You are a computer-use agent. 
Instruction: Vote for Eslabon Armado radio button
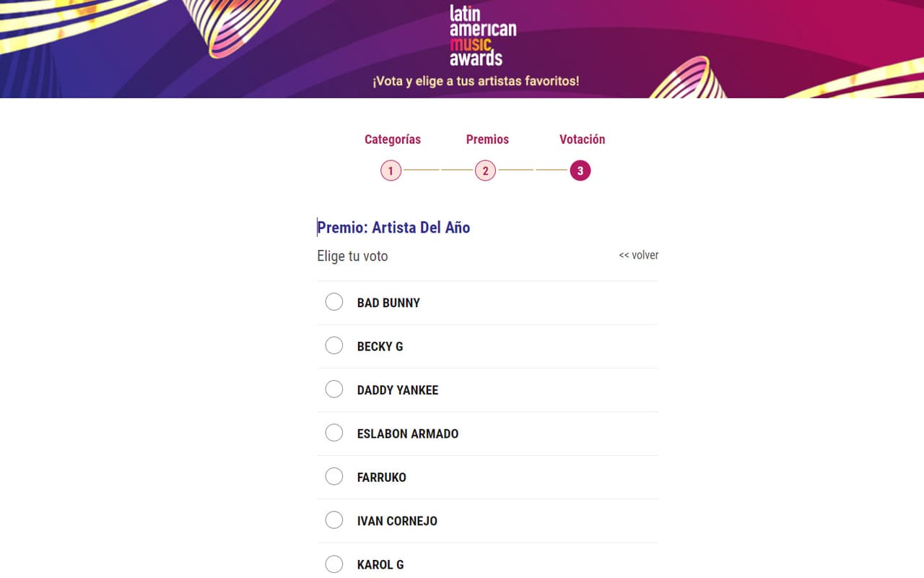point(334,433)
